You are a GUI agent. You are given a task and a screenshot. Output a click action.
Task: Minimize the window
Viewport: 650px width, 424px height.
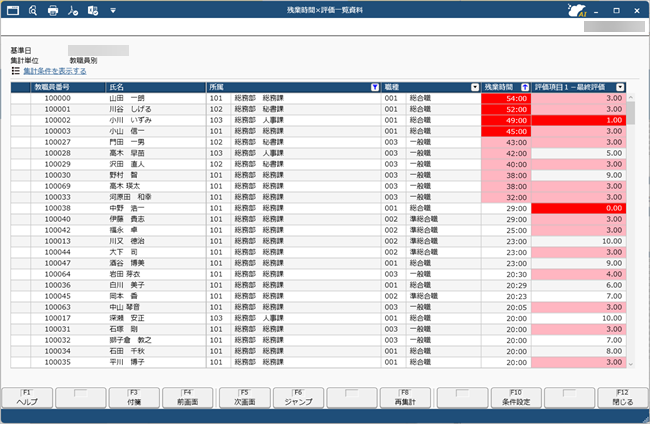click(596, 11)
